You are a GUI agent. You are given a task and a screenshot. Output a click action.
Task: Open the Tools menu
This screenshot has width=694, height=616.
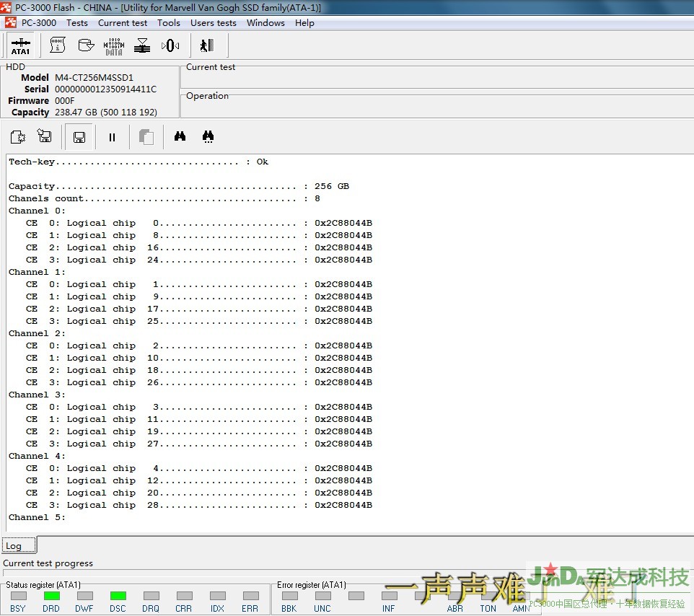click(x=169, y=22)
